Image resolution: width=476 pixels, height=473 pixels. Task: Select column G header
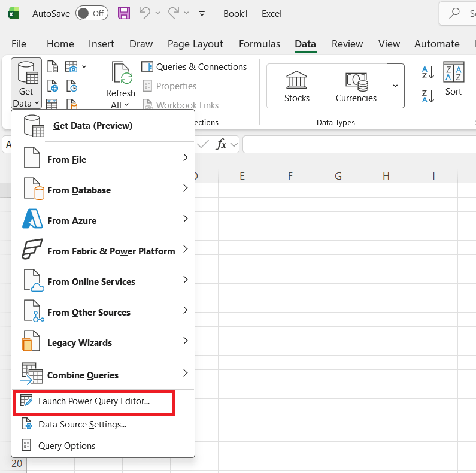tap(338, 176)
